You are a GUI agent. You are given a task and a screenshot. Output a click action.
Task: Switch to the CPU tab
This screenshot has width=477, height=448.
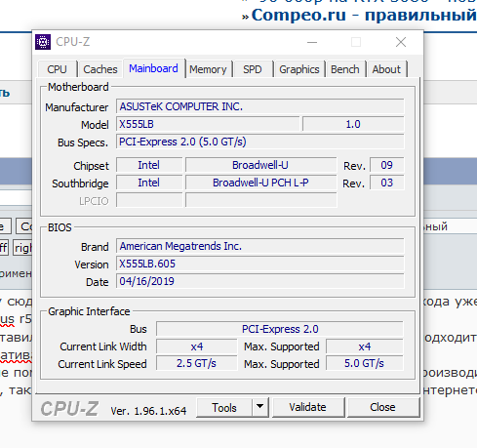tap(57, 69)
